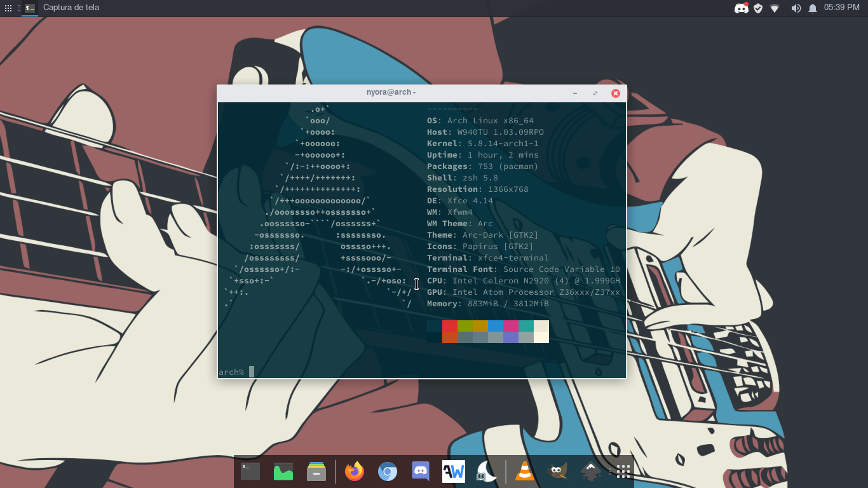Viewport: 868px width, 488px height.
Task: Click the 'Theme: Arc-Dark [GTK2]' line
Action: [x=483, y=235]
